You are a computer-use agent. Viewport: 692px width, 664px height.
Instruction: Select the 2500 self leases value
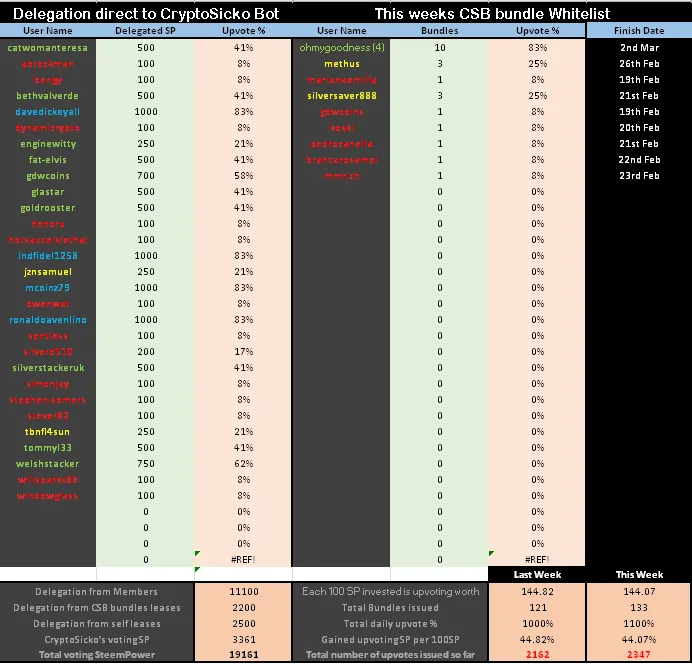pyautogui.click(x=244, y=623)
